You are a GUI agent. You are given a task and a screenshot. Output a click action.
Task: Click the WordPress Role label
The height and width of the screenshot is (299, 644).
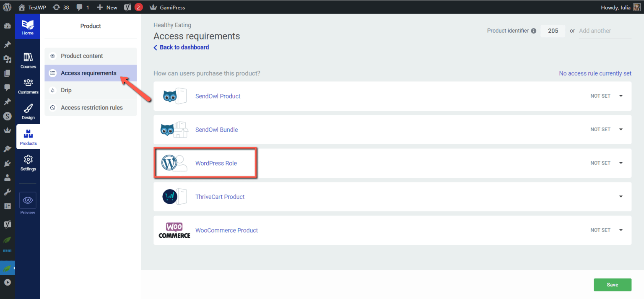click(x=216, y=163)
